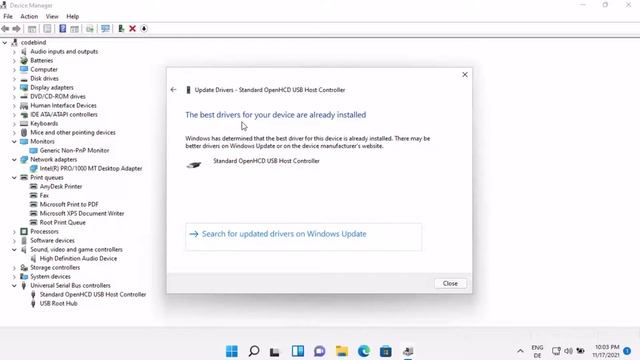This screenshot has height=360, width=640.
Task: Collapse the Print queues category
Action: click(14, 177)
